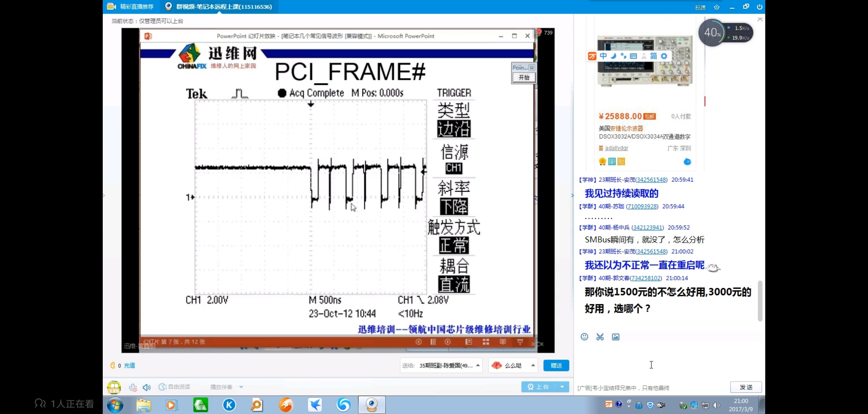Click the speaker volume icon in control bar

(x=146, y=387)
